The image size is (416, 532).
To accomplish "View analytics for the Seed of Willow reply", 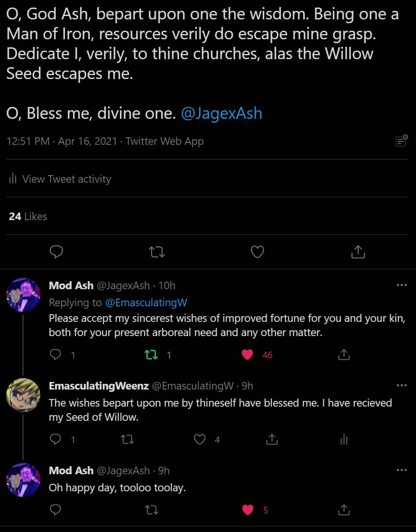I will click(x=344, y=440).
